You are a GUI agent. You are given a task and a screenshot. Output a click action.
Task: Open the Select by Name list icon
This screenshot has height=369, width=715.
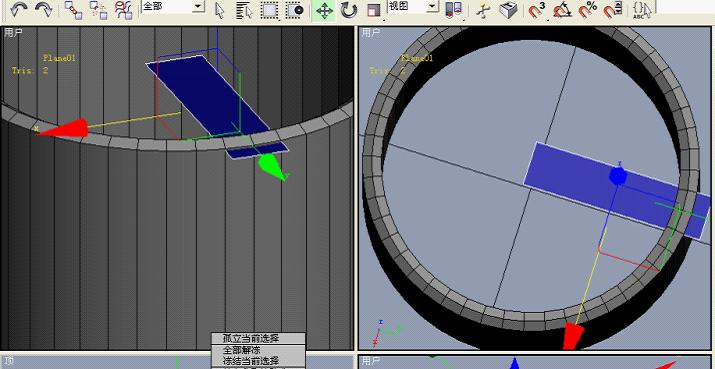click(244, 10)
